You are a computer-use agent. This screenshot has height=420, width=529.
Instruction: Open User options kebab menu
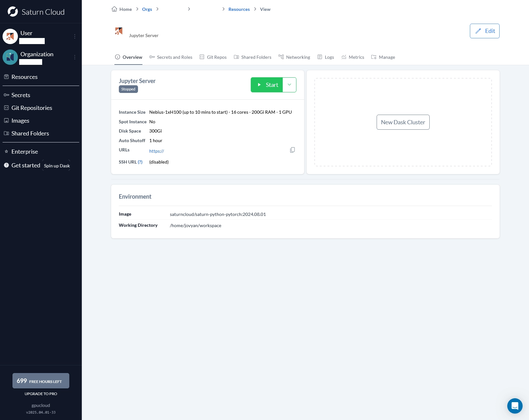coord(75,36)
